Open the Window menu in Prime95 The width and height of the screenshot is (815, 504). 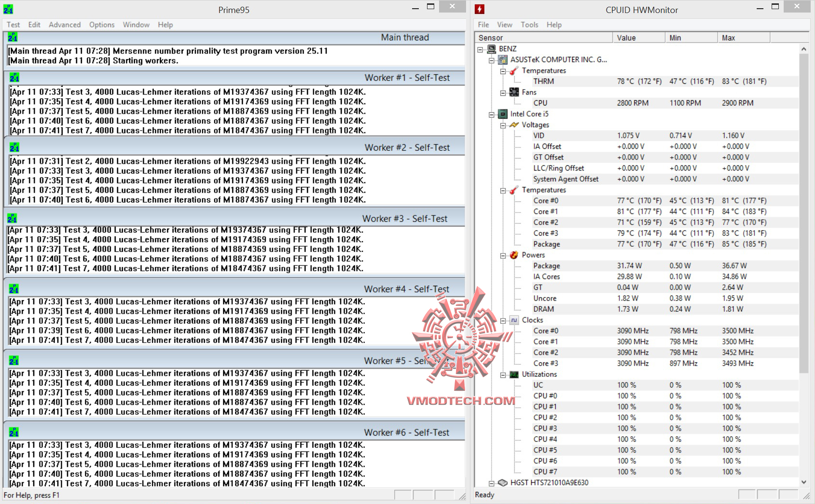tap(136, 25)
